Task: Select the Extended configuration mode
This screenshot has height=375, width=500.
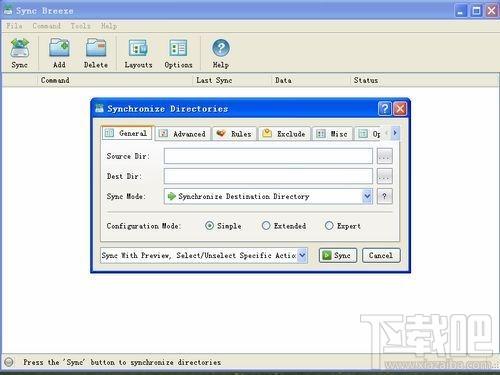Action: click(266, 226)
